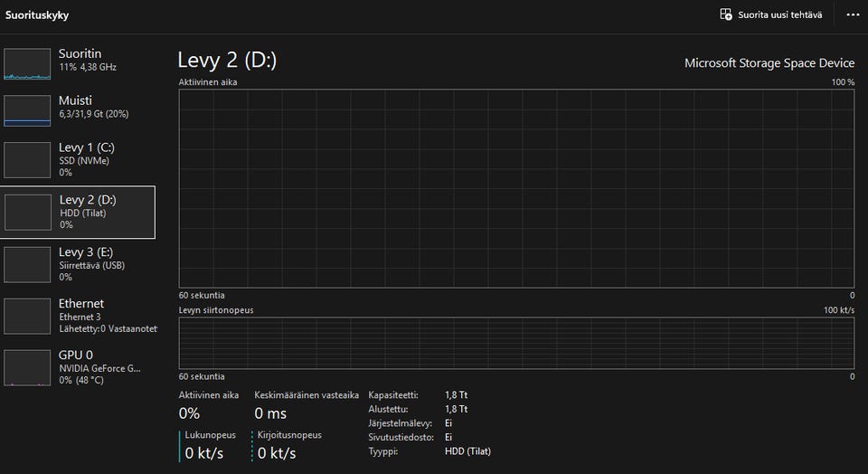Select the Muisti memory entry
Viewport: 868px width, 474px height.
(78, 109)
